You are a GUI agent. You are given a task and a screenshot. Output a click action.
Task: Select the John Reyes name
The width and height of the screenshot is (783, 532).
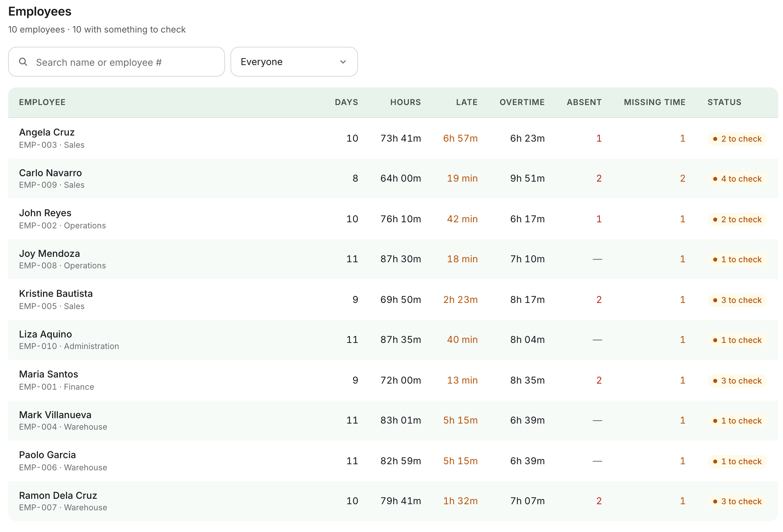coord(45,213)
